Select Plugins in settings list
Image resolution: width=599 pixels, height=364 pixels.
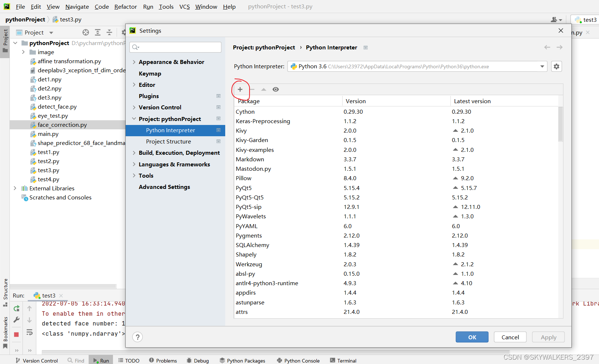click(149, 96)
